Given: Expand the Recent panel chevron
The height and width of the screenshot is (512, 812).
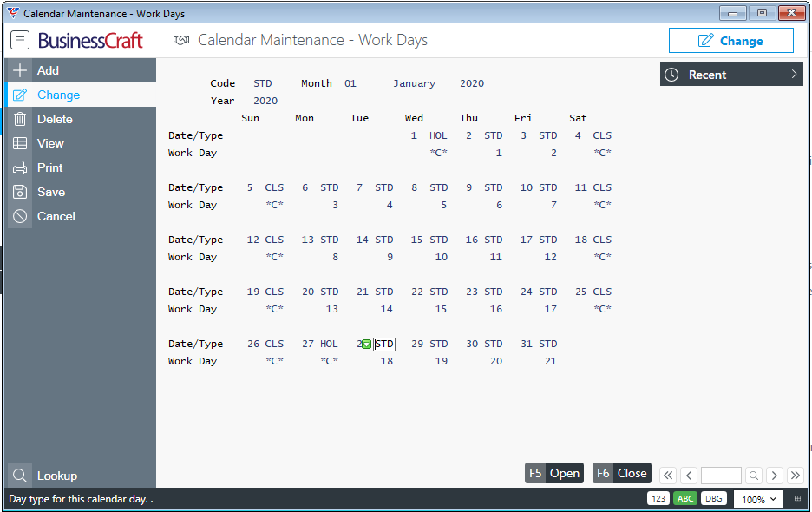Looking at the screenshot, I should (794, 74).
